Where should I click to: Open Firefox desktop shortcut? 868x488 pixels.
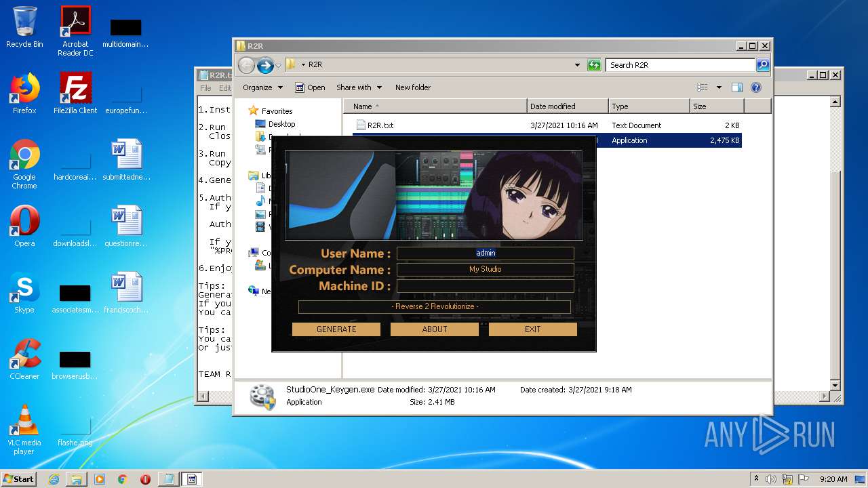pos(24,94)
